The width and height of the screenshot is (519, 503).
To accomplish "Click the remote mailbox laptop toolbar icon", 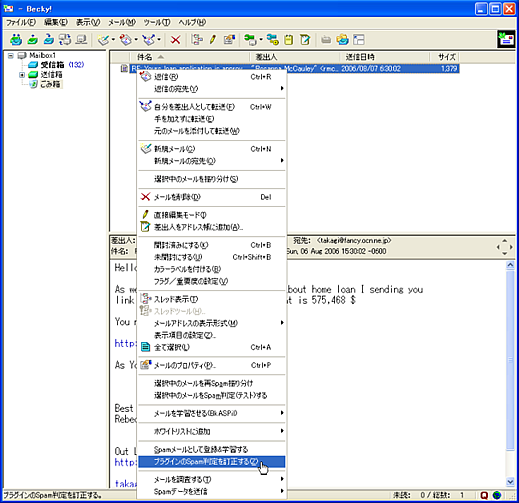I will point(81,40).
